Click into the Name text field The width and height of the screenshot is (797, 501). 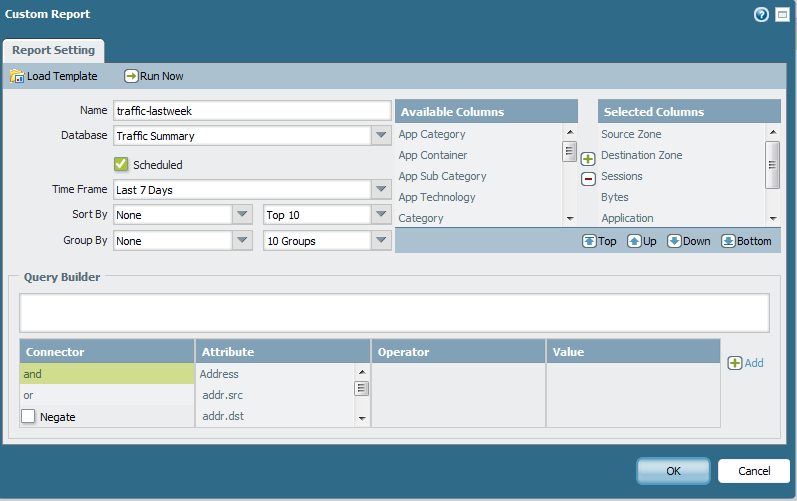click(x=252, y=111)
